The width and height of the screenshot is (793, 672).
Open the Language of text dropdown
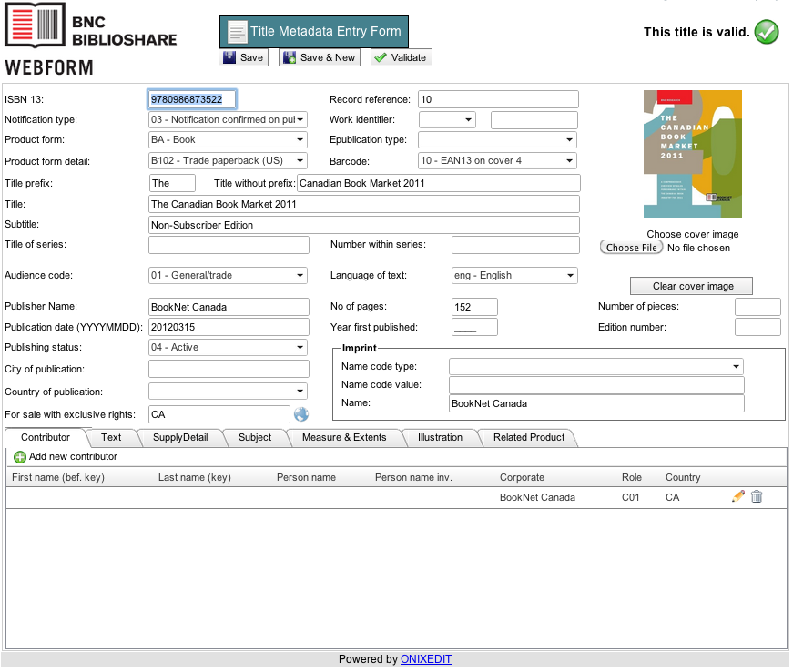click(x=514, y=276)
